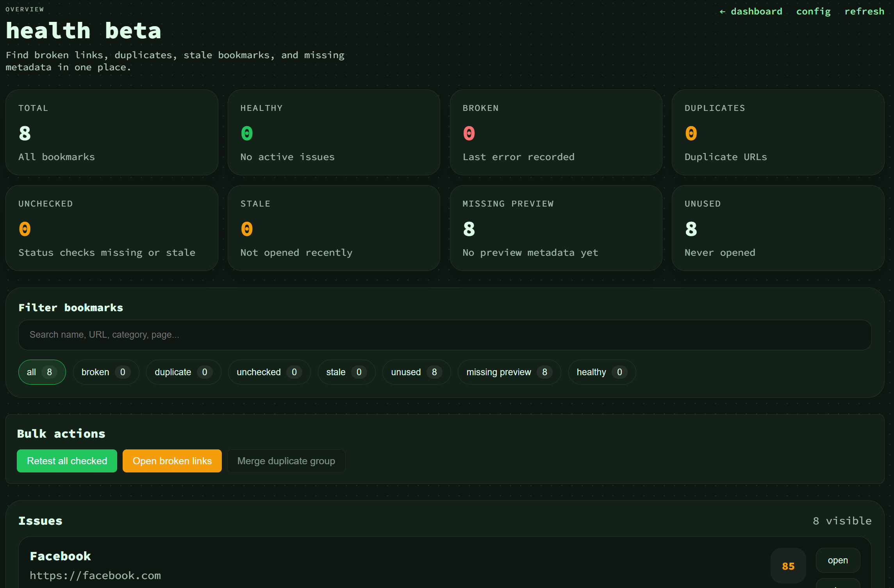Filter bookmarks by 'unused'
Screen dimensions: 894x588
(416, 372)
